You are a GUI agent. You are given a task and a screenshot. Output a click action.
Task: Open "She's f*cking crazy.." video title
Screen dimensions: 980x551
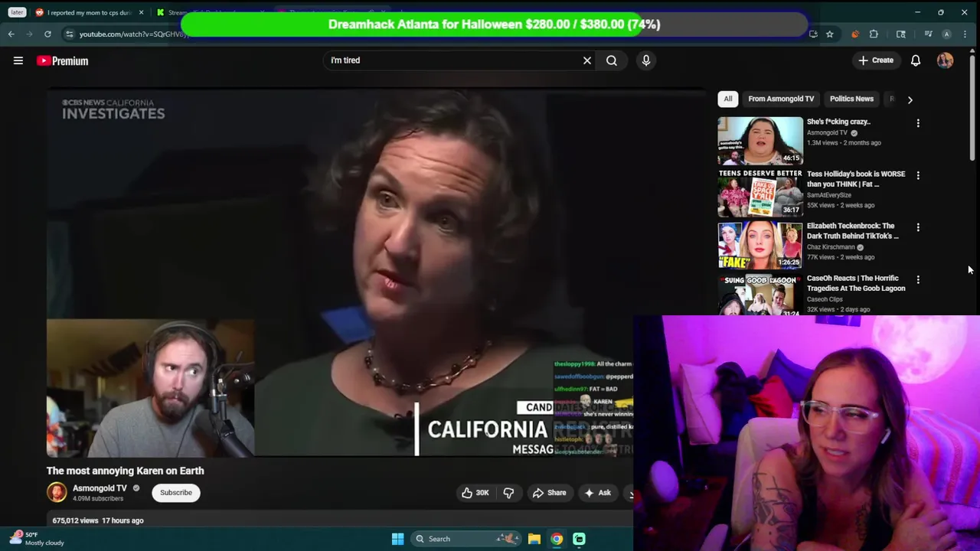(x=838, y=122)
